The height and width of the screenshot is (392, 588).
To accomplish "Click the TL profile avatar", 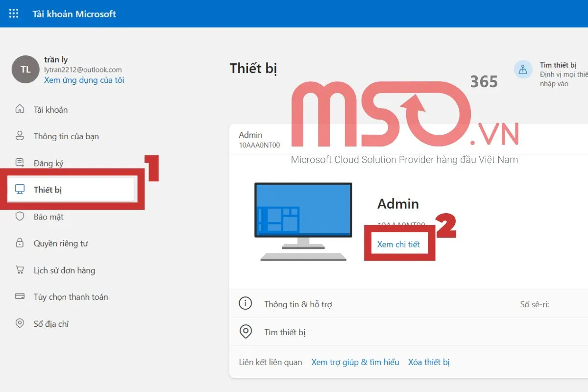I will [x=25, y=70].
